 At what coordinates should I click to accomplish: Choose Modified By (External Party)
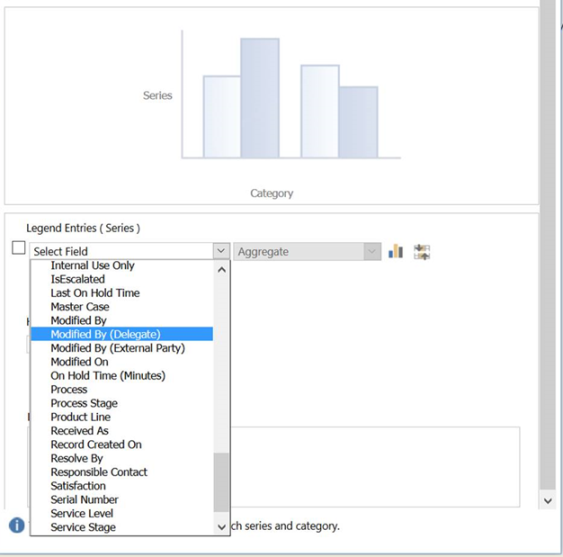coord(122,348)
